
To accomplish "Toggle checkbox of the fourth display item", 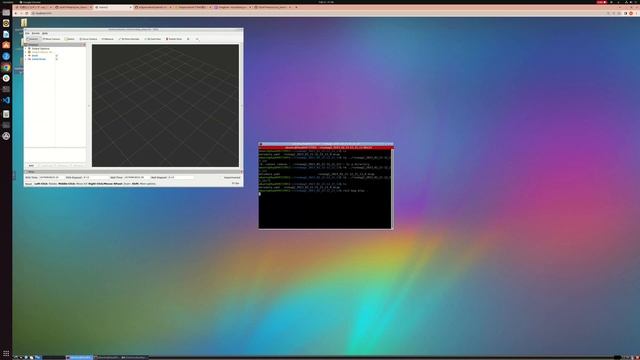I will (57, 59).
